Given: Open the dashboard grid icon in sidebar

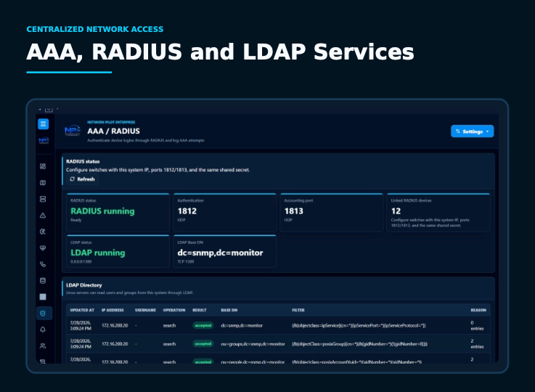Looking at the screenshot, I should point(43,166).
